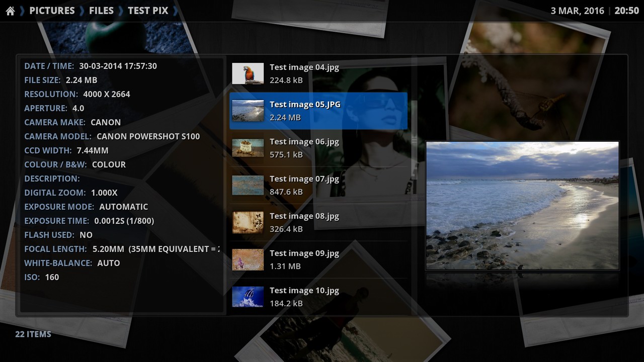Open Test image 09.jpg sized 1.31 MB
This screenshot has width=644, height=362.
[304, 253]
